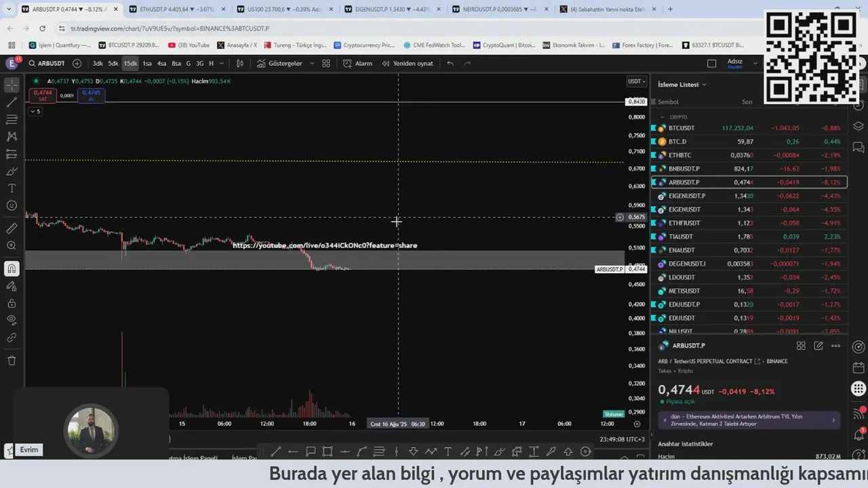Viewport: 868px width, 488px height.
Task: Select the crosshair cursor tool
Action: [x=12, y=85]
